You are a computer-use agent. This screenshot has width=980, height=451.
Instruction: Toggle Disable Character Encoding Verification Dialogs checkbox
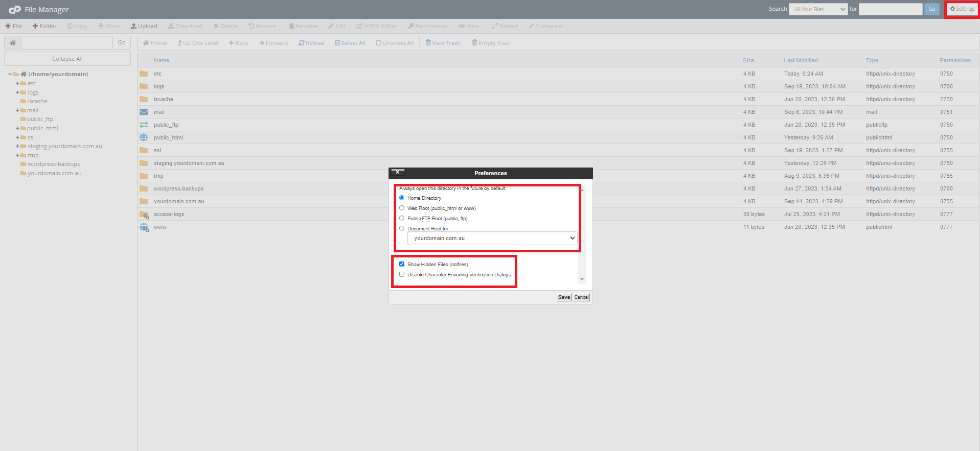(x=402, y=274)
